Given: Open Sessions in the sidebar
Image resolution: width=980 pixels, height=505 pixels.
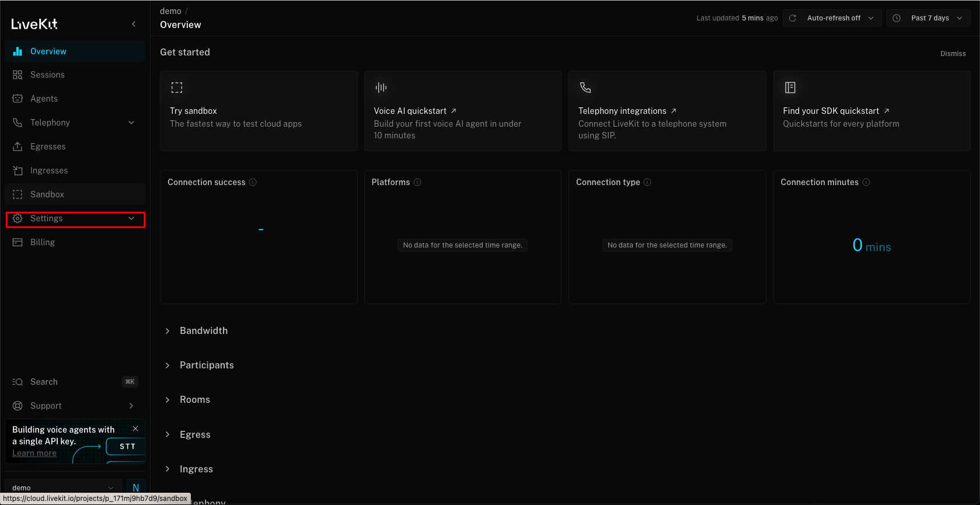Looking at the screenshot, I should pos(47,75).
